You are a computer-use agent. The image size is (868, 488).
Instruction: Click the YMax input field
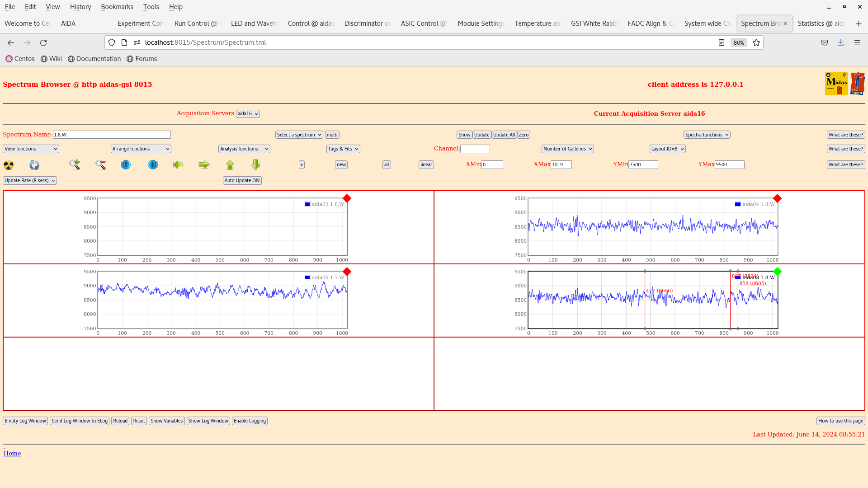coord(729,165)
